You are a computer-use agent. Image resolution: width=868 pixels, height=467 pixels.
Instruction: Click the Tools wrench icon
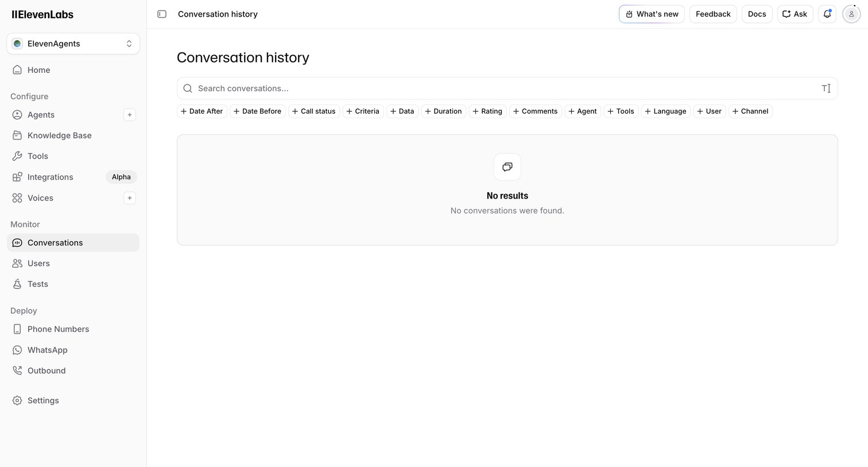click(17, 156)
